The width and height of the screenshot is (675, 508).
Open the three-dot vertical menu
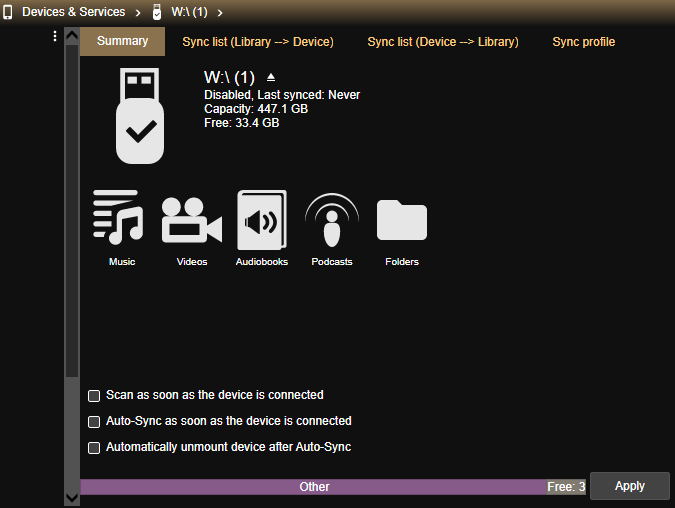55,37
